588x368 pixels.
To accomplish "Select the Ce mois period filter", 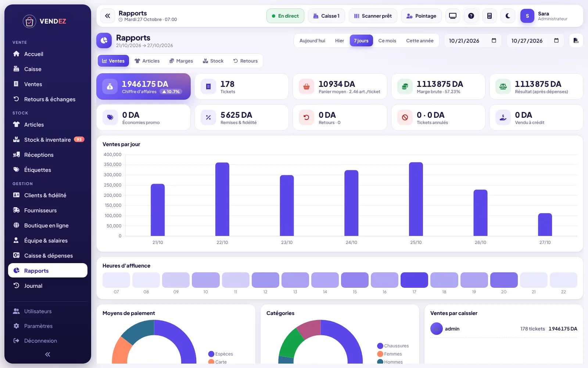I will tap(387, 41).
